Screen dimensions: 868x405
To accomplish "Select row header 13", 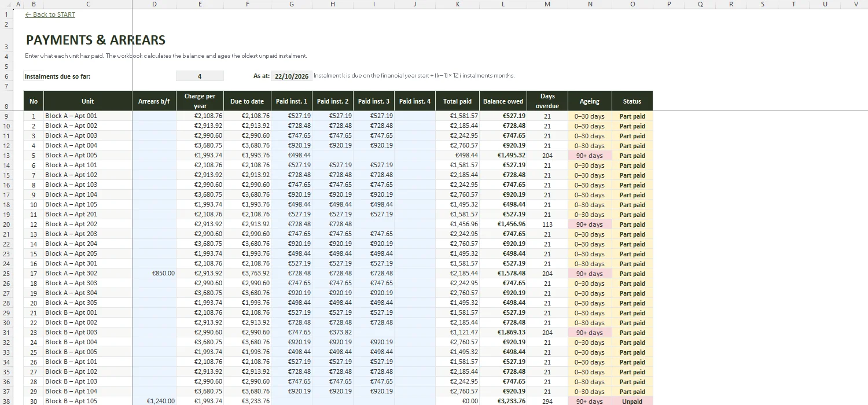I will (x=6, y=156).
